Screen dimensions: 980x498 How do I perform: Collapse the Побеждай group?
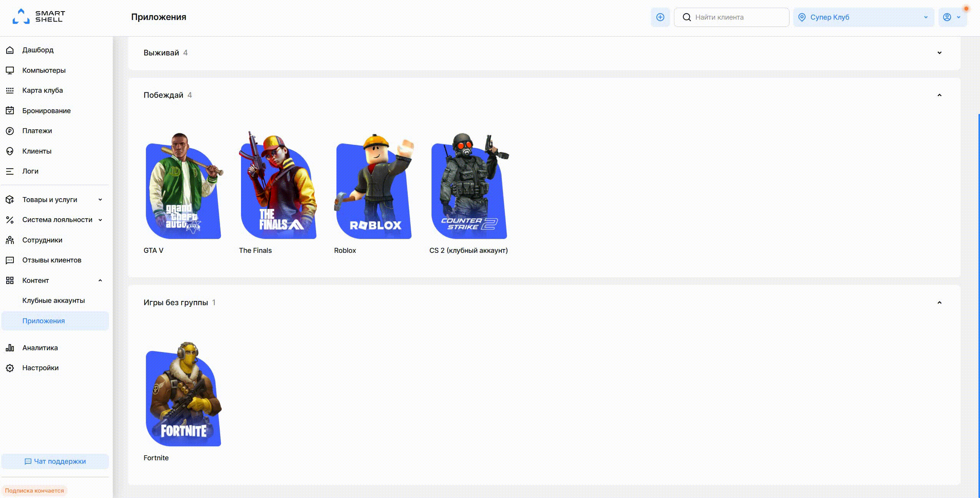(939, 95)
